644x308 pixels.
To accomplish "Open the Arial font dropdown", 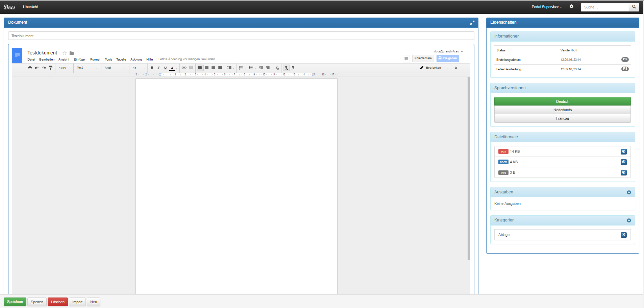I will coord(115,68).
